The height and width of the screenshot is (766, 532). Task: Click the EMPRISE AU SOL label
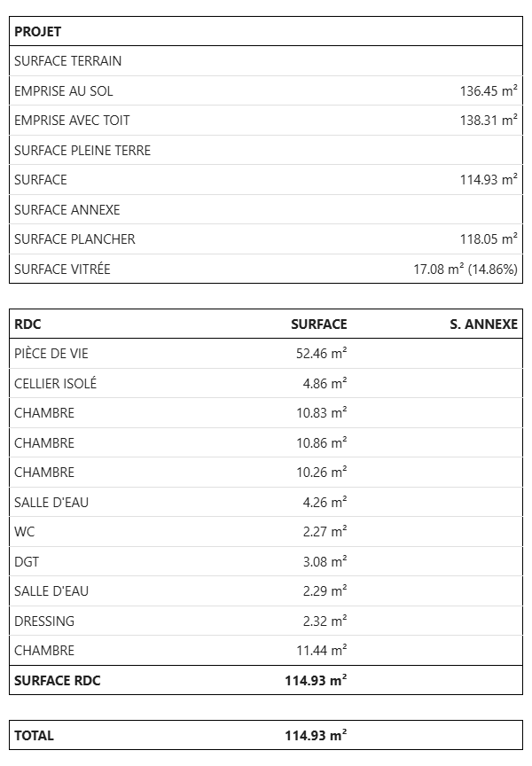pos(64,91)
